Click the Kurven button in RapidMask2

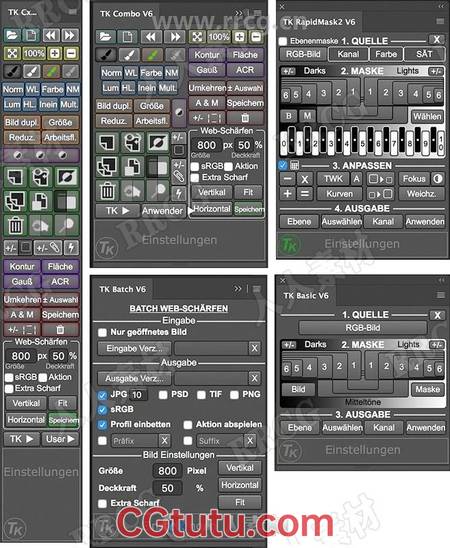pos(339,194)
